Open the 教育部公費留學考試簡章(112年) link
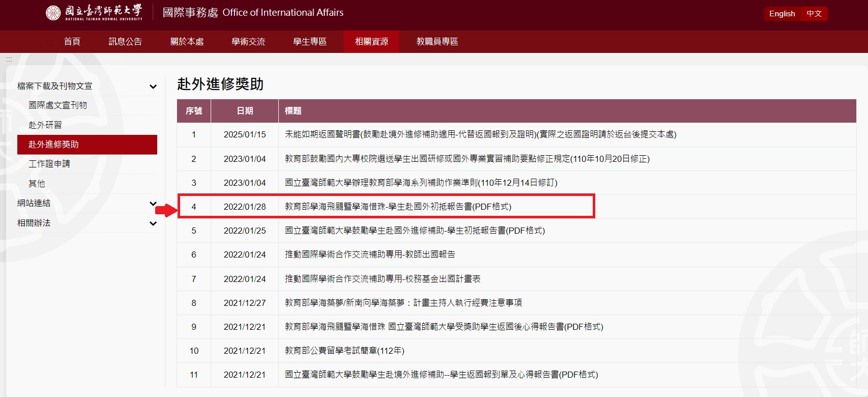The height and width of the screenshot is (397, 868). click(x=344, y=351)
